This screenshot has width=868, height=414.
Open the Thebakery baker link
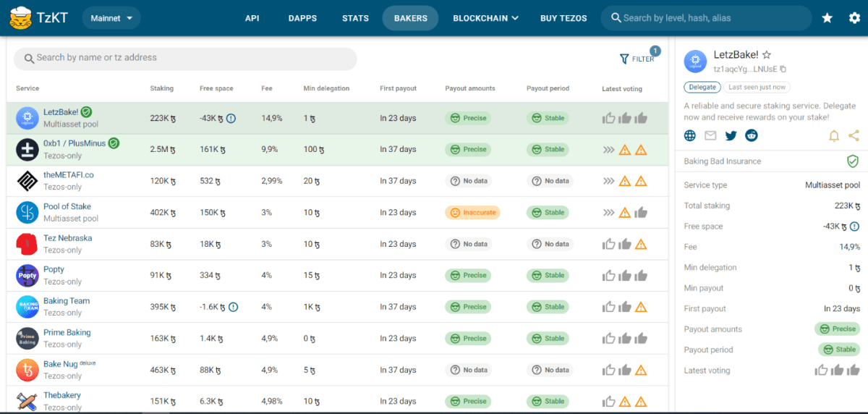[62, 395]
